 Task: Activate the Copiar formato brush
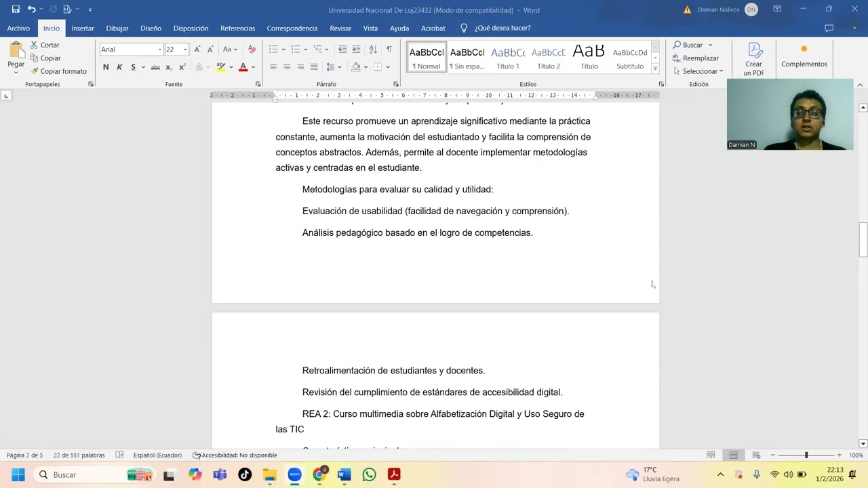[58, 71]
